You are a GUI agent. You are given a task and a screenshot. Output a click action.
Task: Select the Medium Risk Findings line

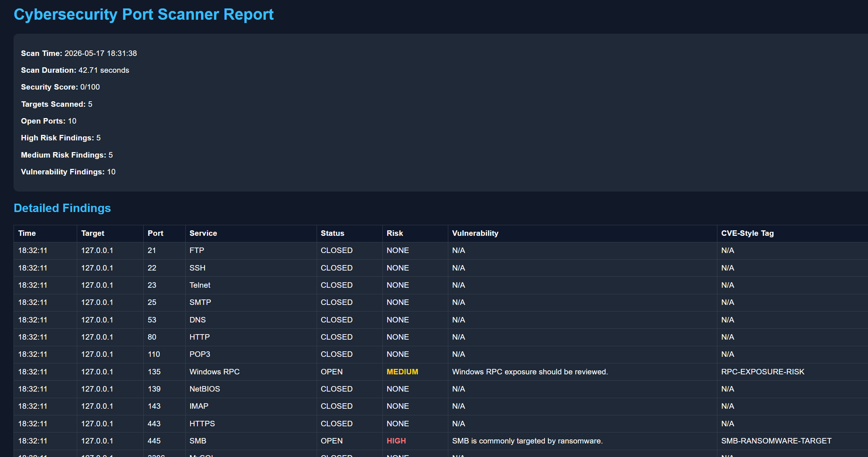tap(67, 155)
